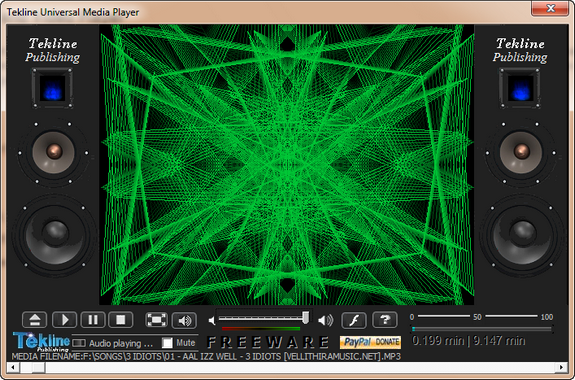Click the loud volume speaker icon
The image size is (575, 380).
tap(325, 320)
